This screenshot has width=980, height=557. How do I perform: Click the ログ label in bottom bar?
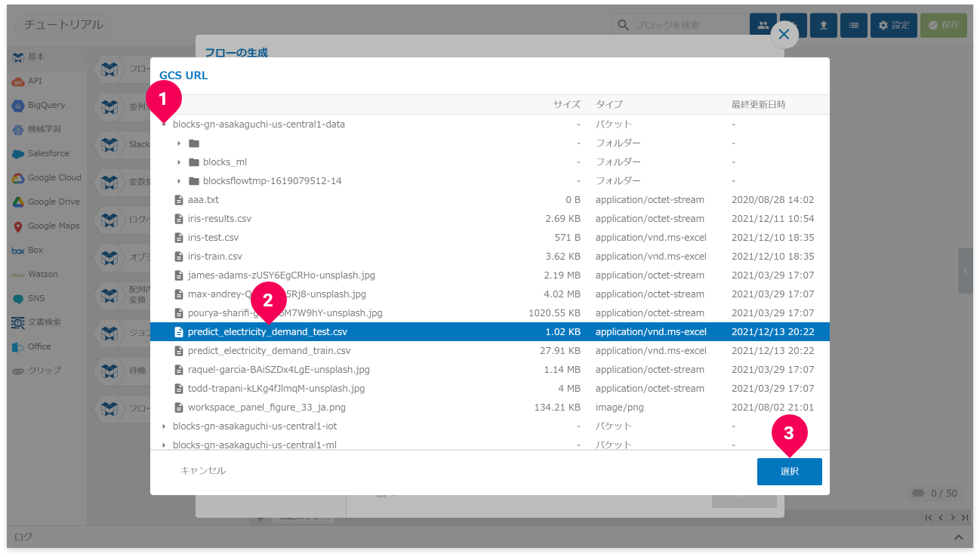(23, 537)
